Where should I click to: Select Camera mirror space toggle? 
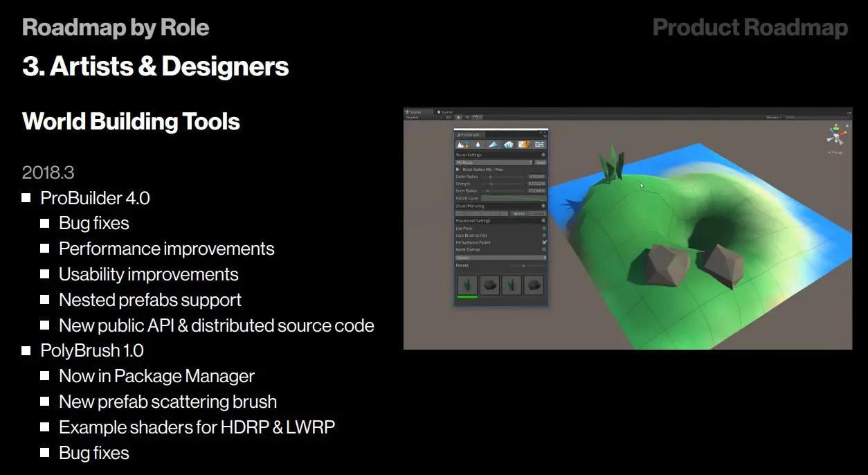pyautogui.click(x=538, y=214)
